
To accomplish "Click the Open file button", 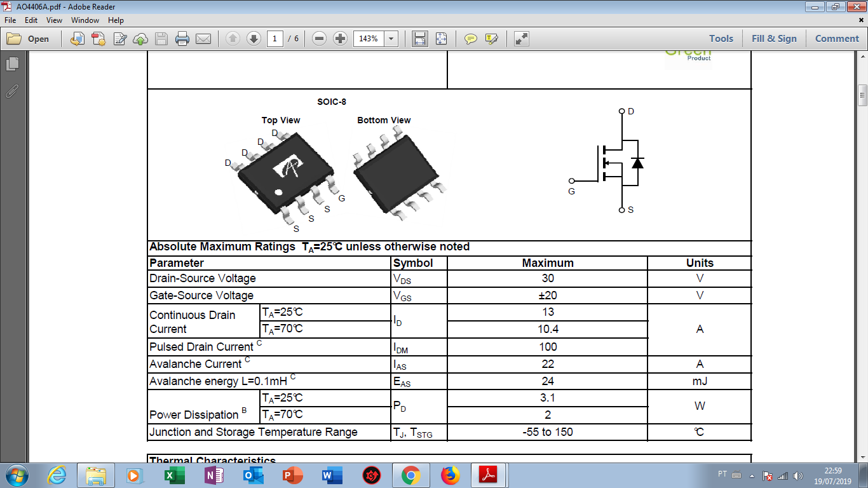I will coord(29,39).
